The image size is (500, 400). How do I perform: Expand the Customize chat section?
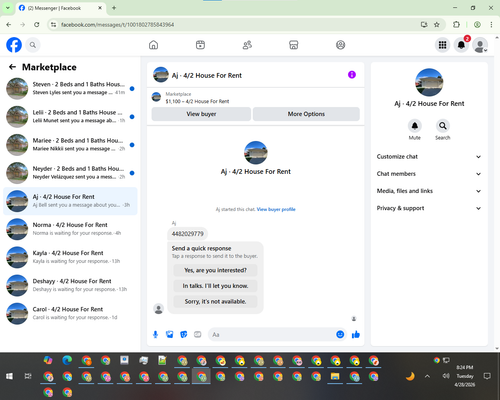[429, 157]
